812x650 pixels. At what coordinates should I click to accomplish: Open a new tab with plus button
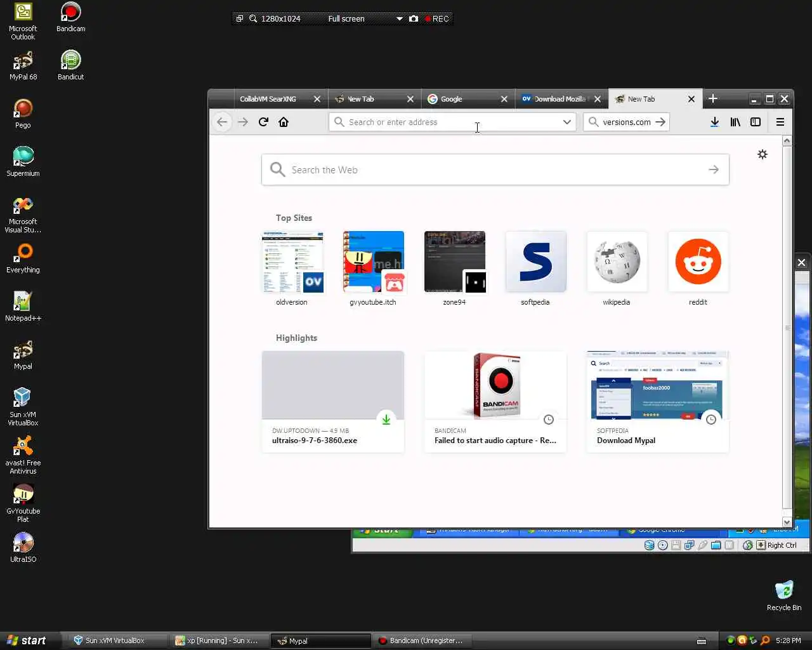[712, 98]
